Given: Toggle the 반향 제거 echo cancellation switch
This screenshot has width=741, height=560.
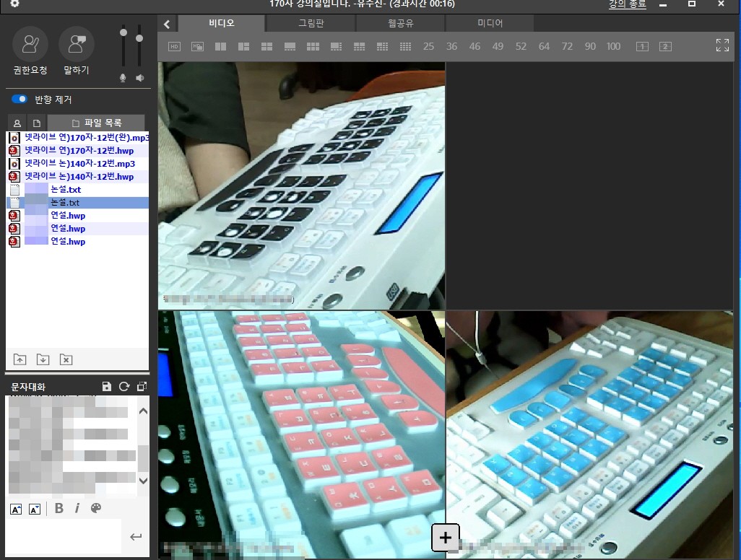Looking at the screenshot, I should click(x=19, y=100).
